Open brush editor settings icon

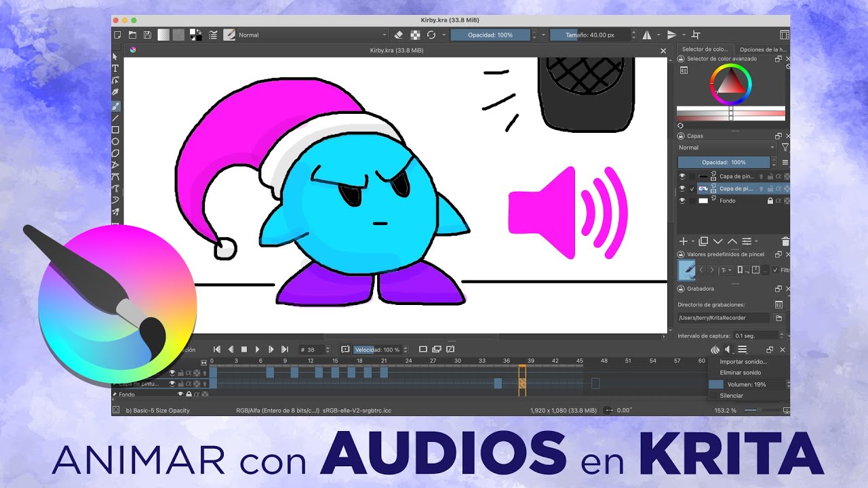click(x=214, y=35)
